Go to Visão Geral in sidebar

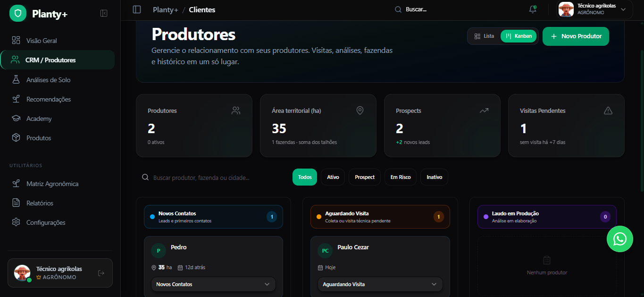[42, 41]
